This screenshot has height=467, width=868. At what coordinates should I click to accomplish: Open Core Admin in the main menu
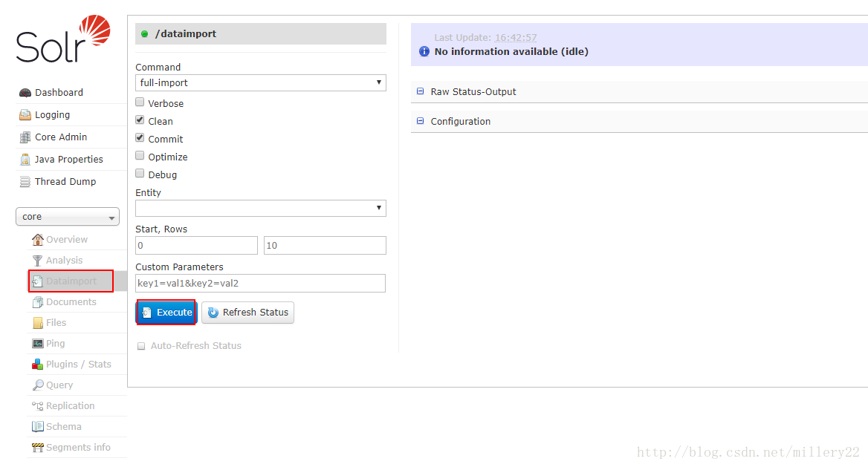click(61, 137)
